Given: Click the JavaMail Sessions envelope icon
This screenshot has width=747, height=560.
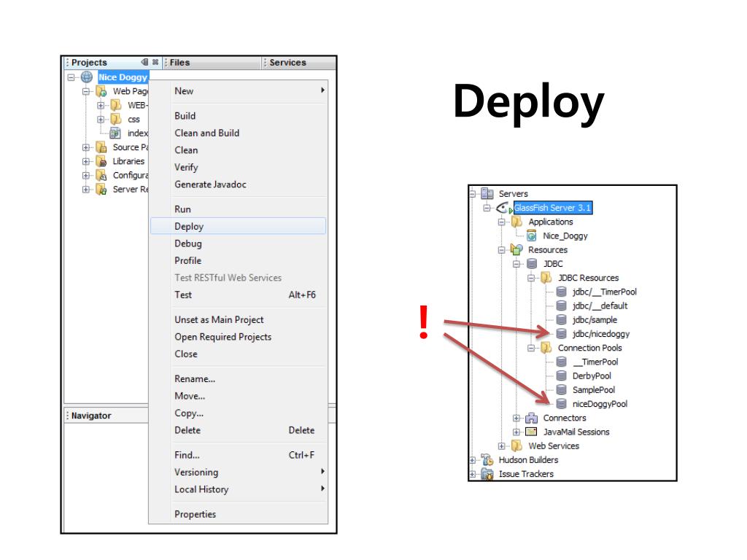Looking at the screenshot, I should [531, 432].
